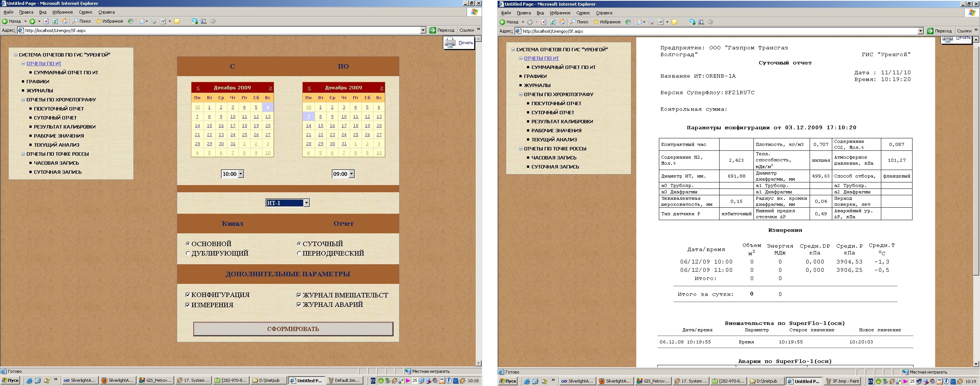Open the Файл menu in right window
The image size is (980, 386).
tap(505, 13)
